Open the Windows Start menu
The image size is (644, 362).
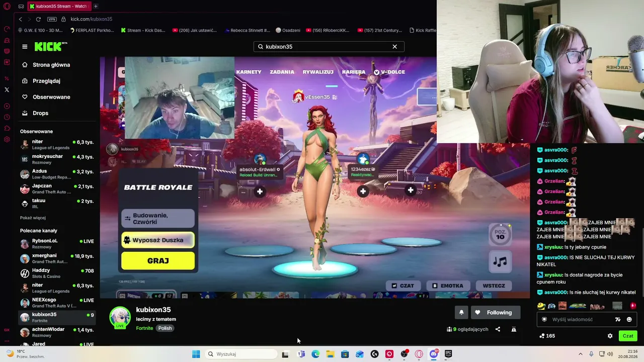tap(196, 354)
